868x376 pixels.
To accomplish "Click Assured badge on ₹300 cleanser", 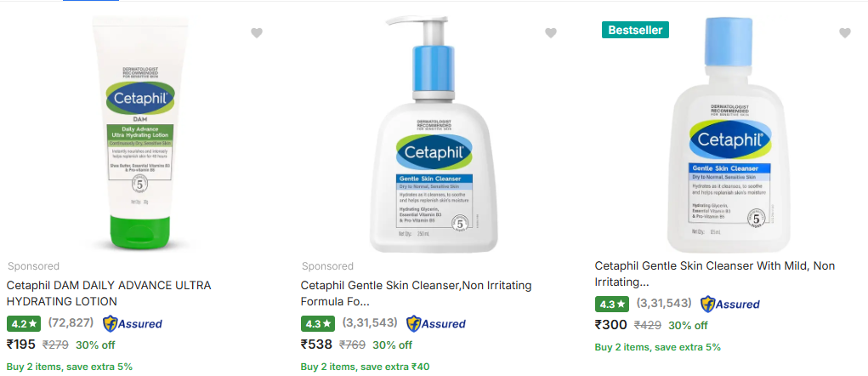I will [730, 304].
